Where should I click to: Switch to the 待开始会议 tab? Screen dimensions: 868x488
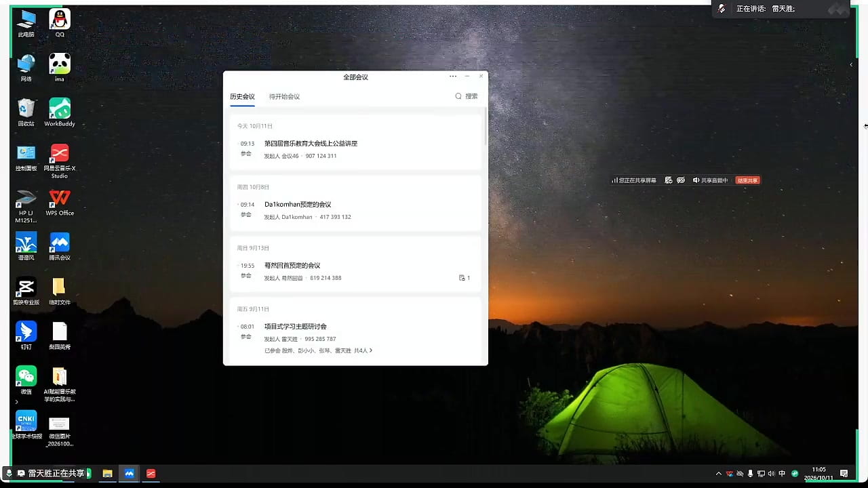point(284,97)
